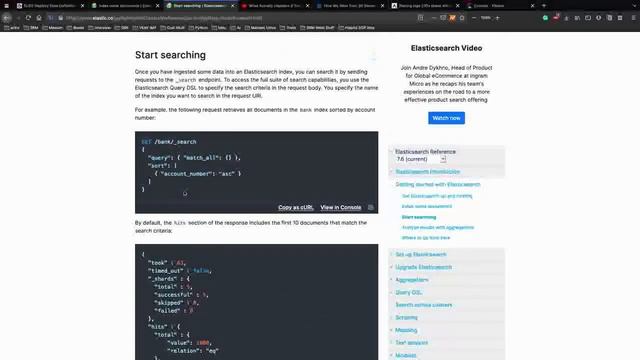Click the zoom out minus button in toolbar

[474, 18]
